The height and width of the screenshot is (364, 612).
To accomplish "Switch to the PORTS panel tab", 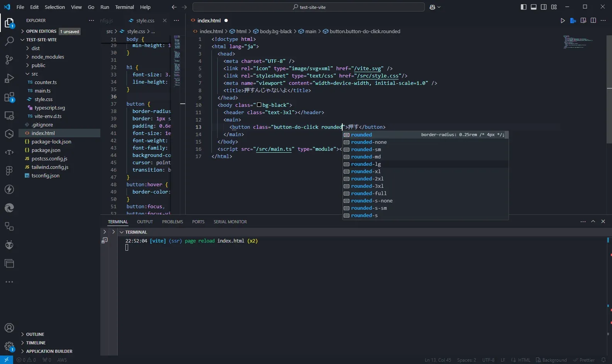I will pyautogui.click(x=198, y=222).
